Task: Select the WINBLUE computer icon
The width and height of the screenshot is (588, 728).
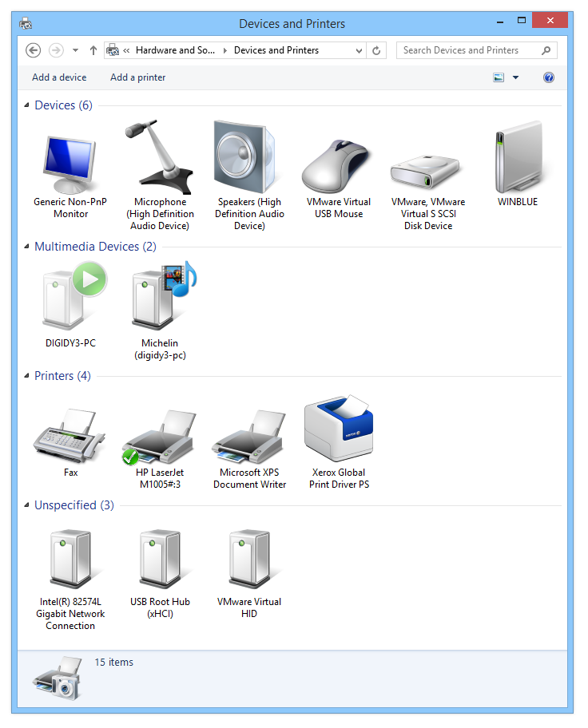Action: click(518, 157)
